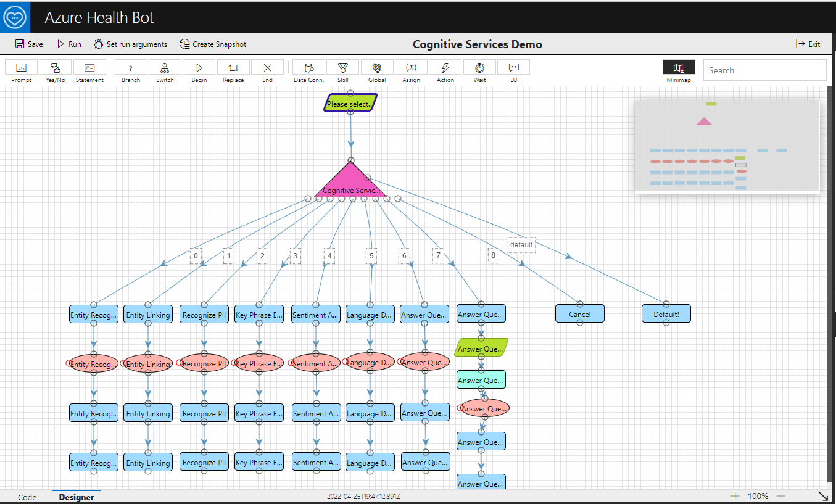Image resolution: width=836 pixels, height=504 pixels.
Task: Click the 100% zoom level text
Action: click(x=758, y=496)
